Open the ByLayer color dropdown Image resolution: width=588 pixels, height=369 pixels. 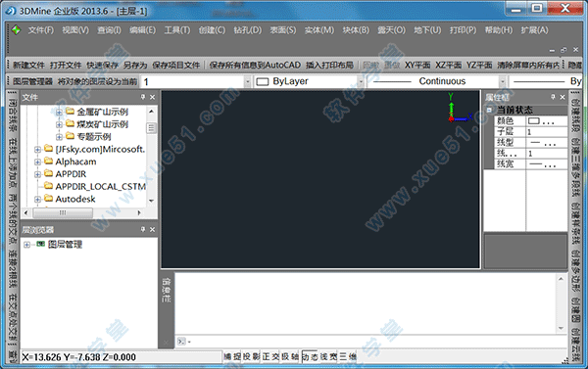[x=361, y=81]
